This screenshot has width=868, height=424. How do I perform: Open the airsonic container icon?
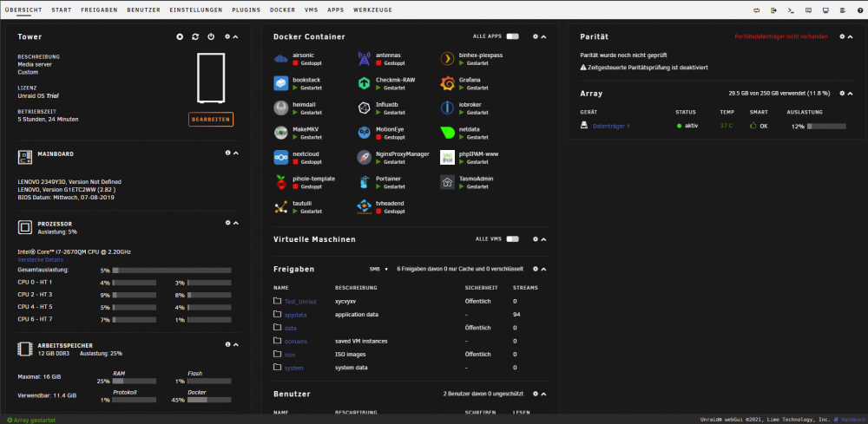coord(281,59)
